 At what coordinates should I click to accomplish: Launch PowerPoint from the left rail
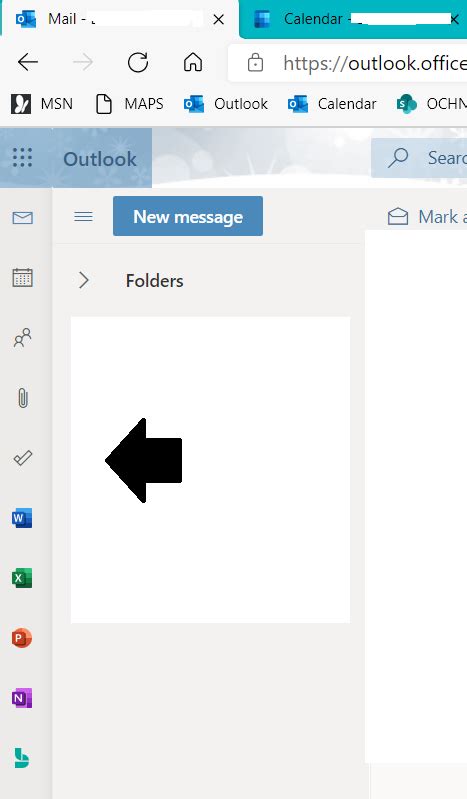(22, 638)
